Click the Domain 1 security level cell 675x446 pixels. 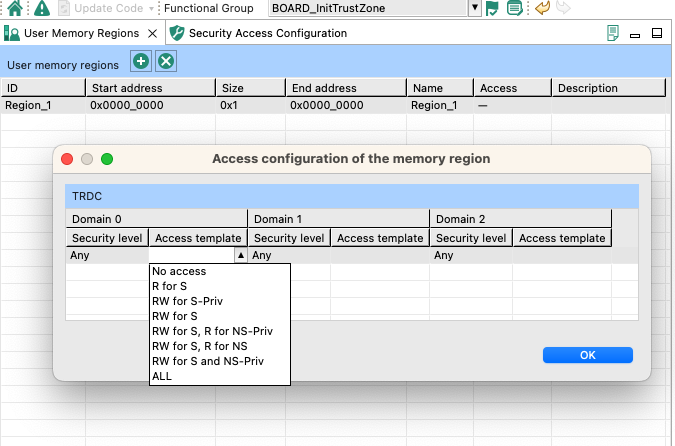tap(289, 256)
